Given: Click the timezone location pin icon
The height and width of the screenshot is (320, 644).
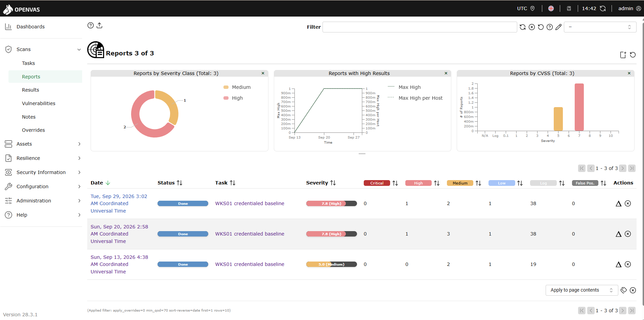Looking at the screenshot, I should [532, 8].
